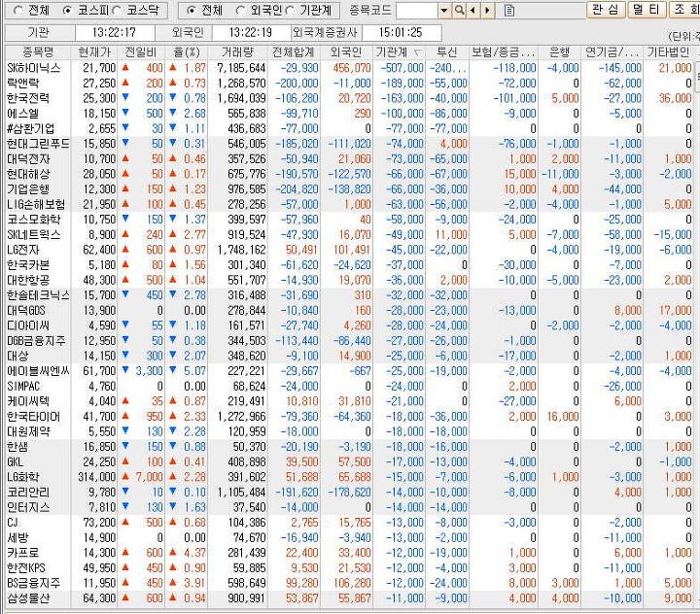Select 대원제약 stock row
The height and width of the screenshot is (614, 700).
(349, 432)
